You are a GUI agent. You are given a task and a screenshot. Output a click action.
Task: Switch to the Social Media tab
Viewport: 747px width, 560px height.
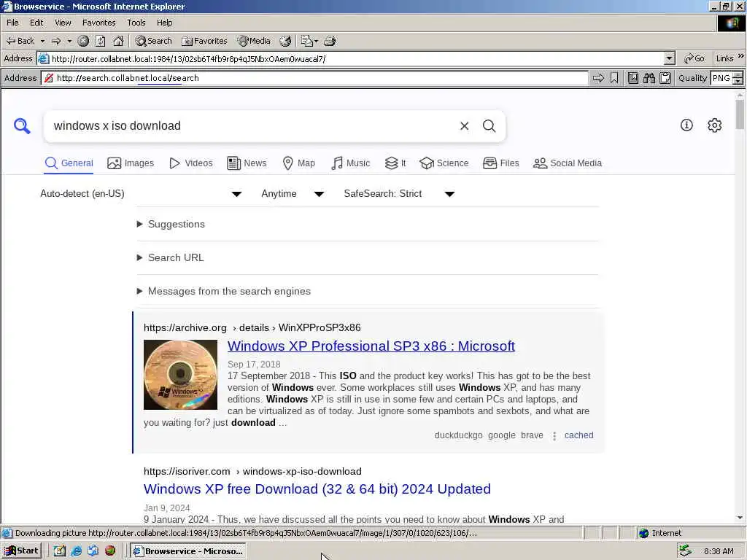(568, 163)
